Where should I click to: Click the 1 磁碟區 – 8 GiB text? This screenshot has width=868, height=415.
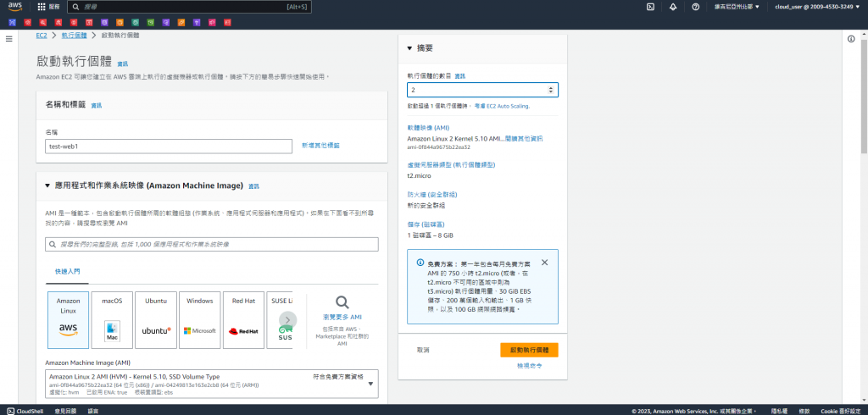431,235
